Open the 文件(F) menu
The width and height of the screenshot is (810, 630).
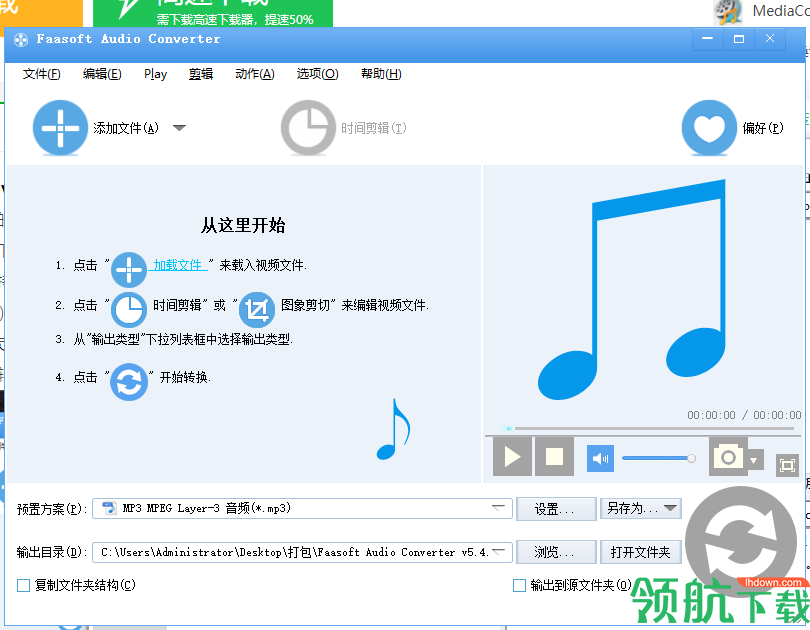click(x=41, y=74)
